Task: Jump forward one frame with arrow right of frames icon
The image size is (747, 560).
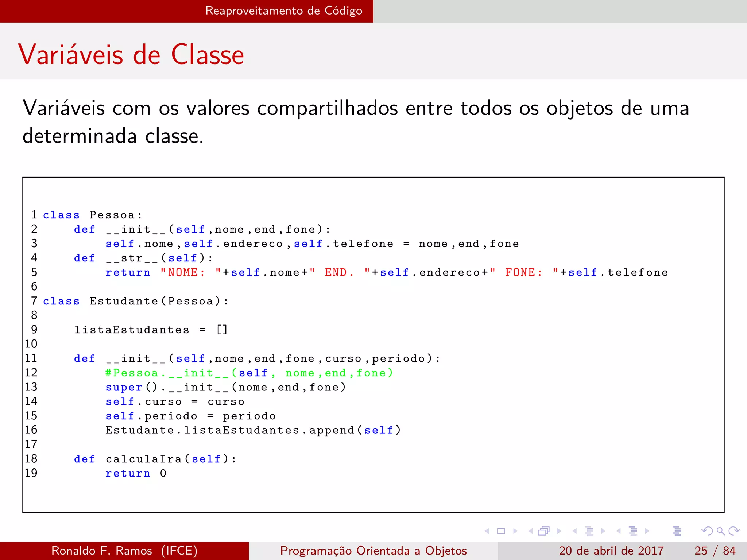Action: (x=559, y=531)
